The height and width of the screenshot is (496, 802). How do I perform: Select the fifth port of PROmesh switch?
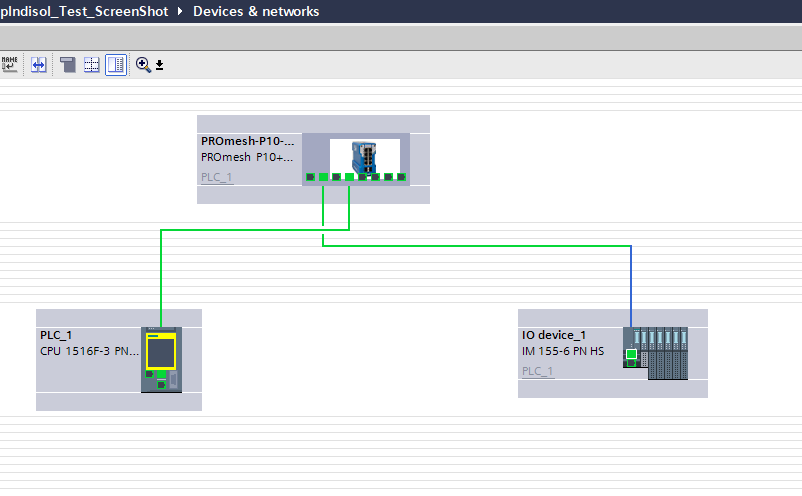tap(362, 177)
